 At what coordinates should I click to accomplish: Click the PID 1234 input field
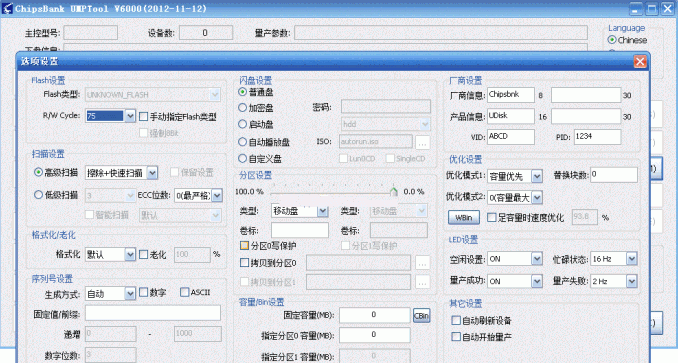point(597,137)
